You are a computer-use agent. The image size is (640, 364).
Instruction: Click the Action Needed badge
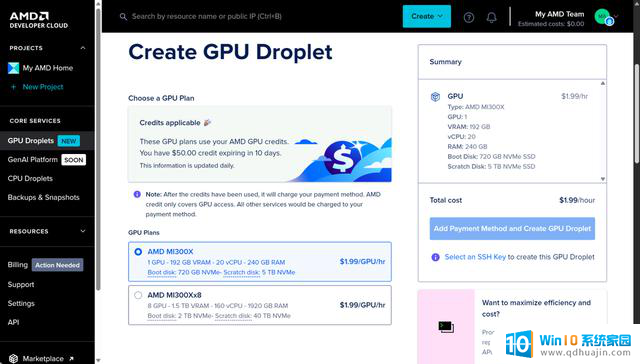(58, 265)
